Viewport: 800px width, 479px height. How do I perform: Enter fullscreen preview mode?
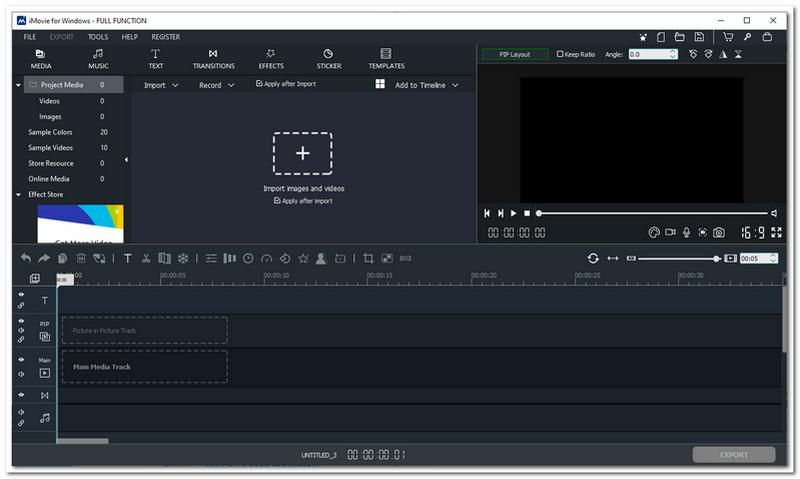(776, 233)
